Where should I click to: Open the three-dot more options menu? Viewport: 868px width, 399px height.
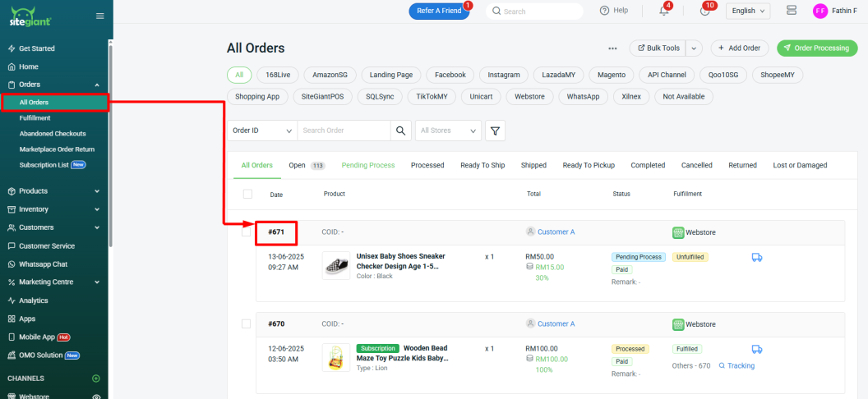coord(612,48)
